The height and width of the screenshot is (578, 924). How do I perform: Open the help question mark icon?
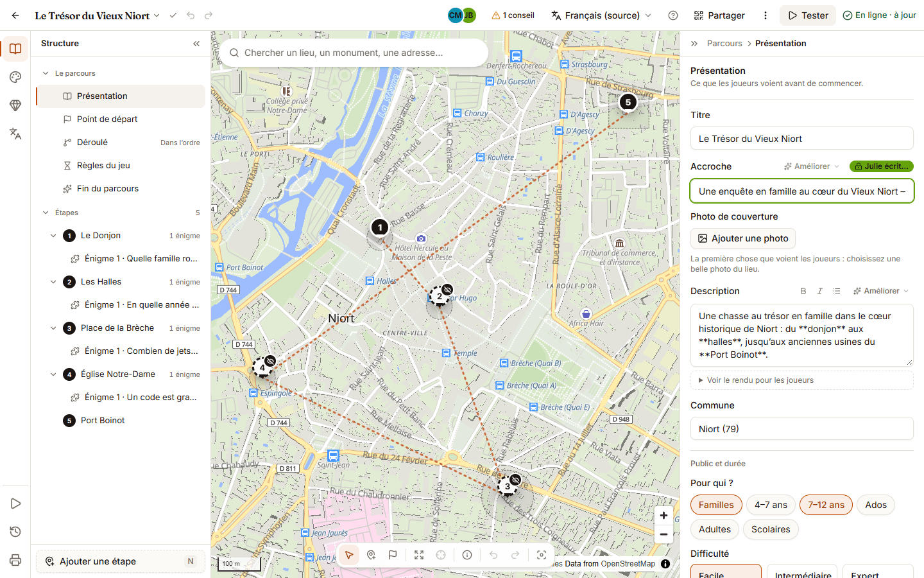click(x=673, y=15)
